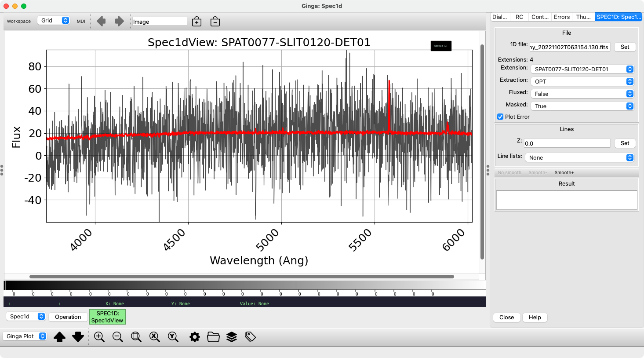Switch to the Dial... tab

click(x=500, y=17)
